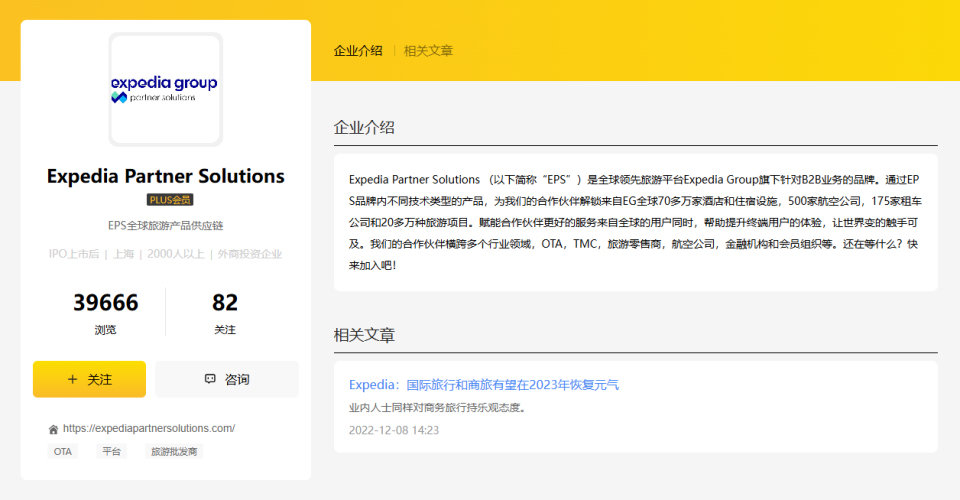
Task: Click the PLUS会员 badge
Action: [170, 200]
